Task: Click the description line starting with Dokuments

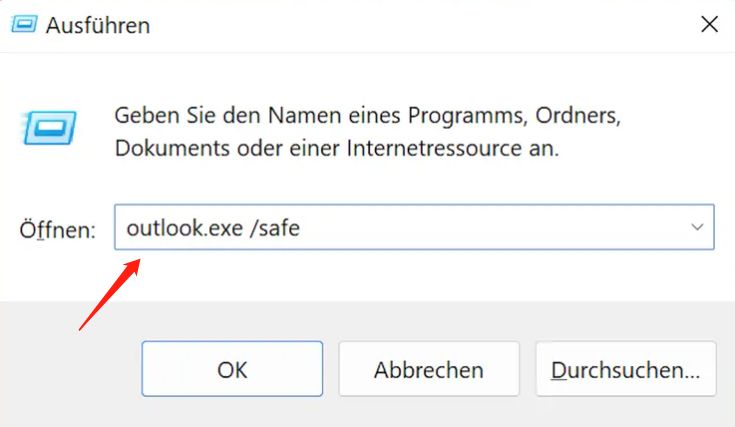Action: [x=337, y=148]
